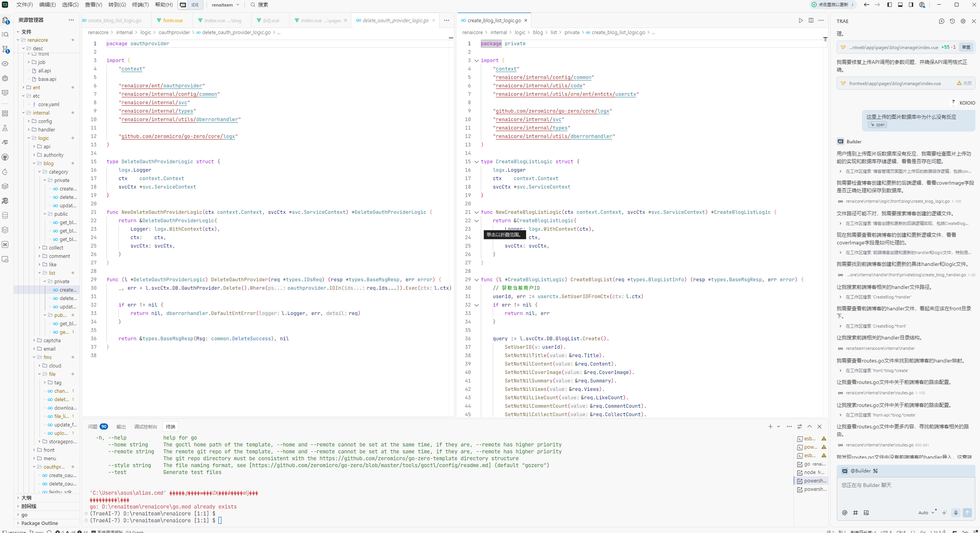Screen dimensions: 980x533
Task: Collapse the import block at line 3
Action: [477, 61]
